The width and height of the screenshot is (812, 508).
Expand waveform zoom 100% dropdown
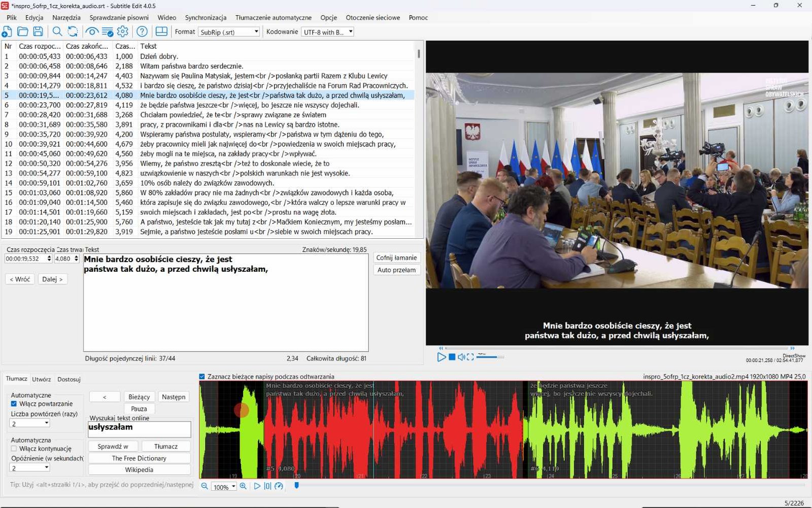[224, 487]
